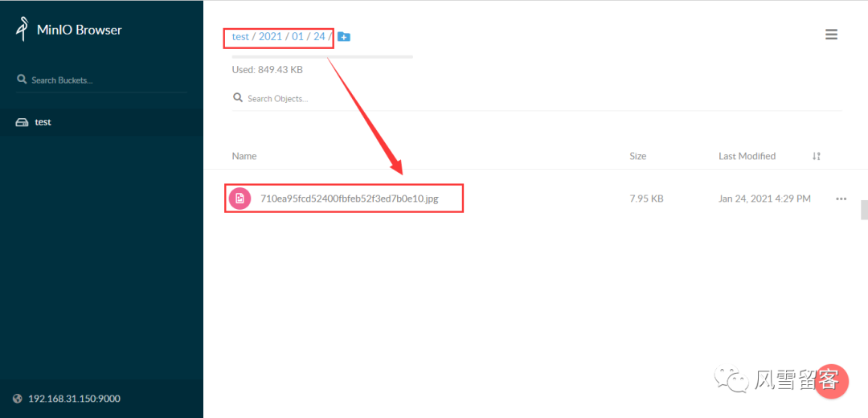This screenshot has height=418, width=868.
Task: Click the pink image file icon
Action: pyautogui.click(x=240, y=199)
